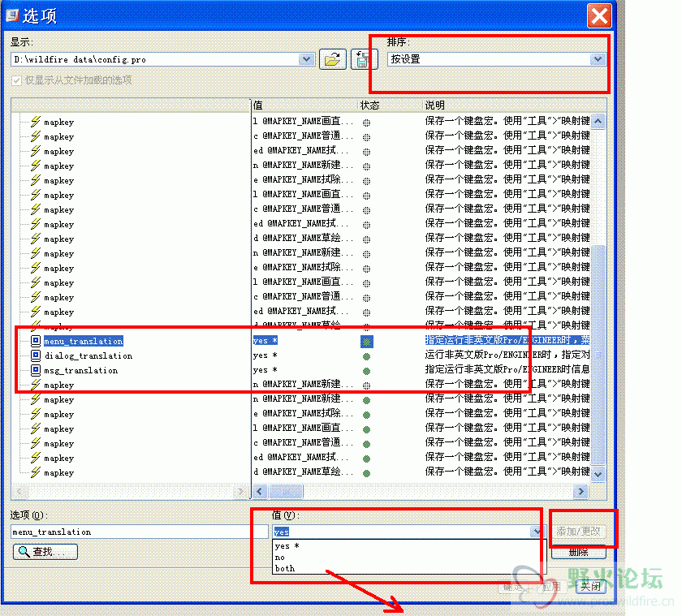The width and height of the screenshot is (682, 616).
Task: Click right arrow of the option tree horizontal scrollbar
Action: pos(240,492)
